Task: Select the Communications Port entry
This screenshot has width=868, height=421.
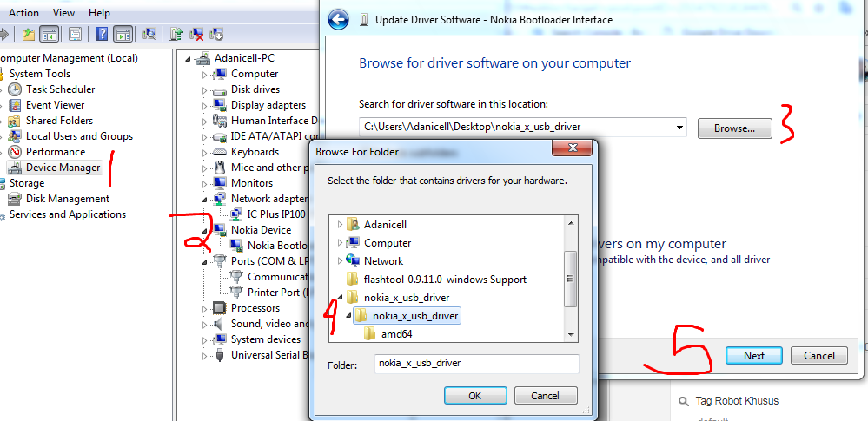Action: click(x=277, y=277)
